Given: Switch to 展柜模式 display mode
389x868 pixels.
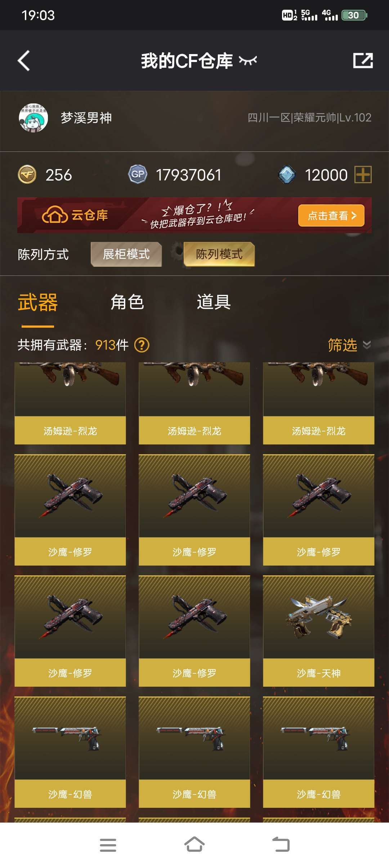Looking at the screenshot, I should [x=126, y=254].
